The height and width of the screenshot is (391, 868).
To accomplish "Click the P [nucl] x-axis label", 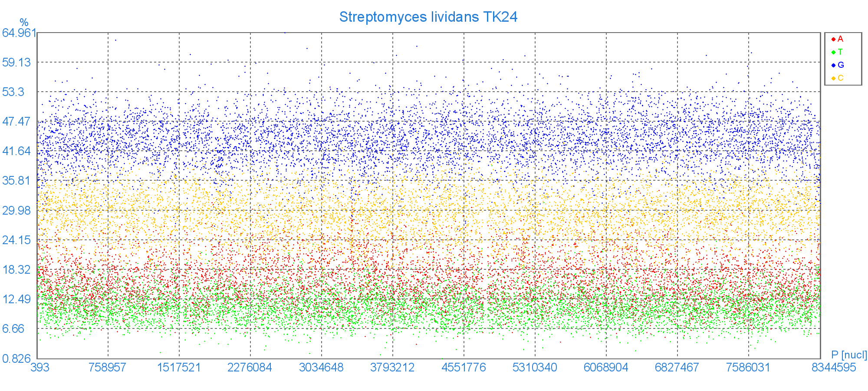I will click(x=849, y=355).
